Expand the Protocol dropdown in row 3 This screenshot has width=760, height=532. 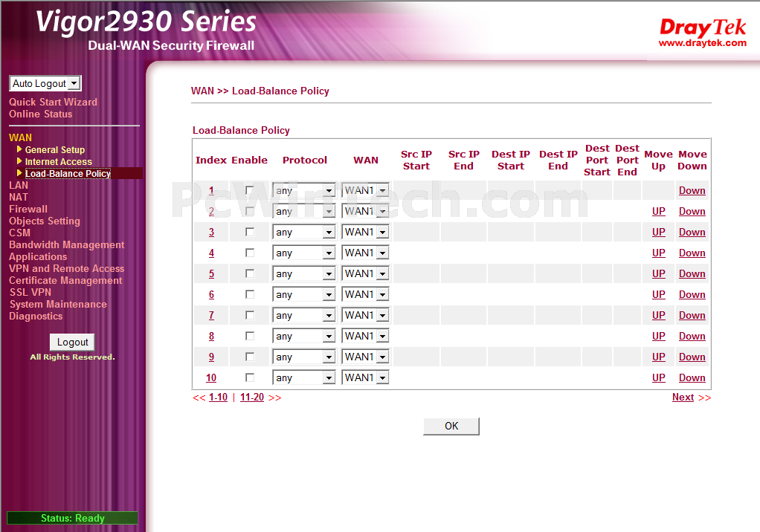coord(304,233)
